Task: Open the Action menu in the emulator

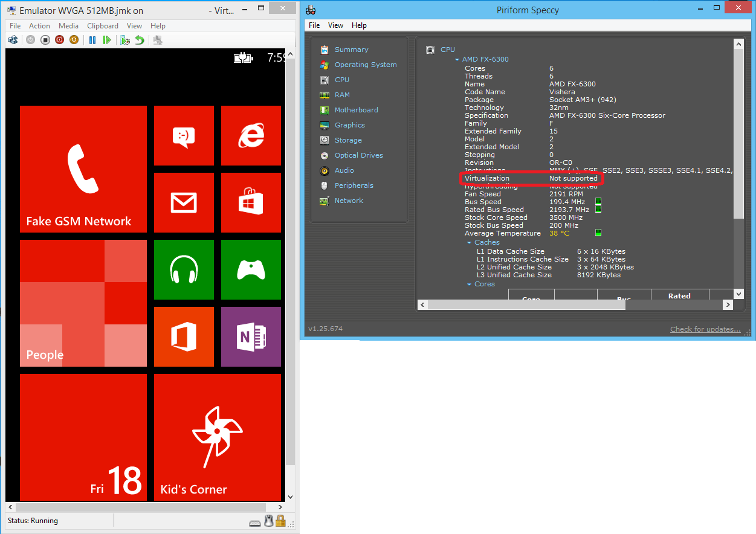Action: [x=39, y=26]
